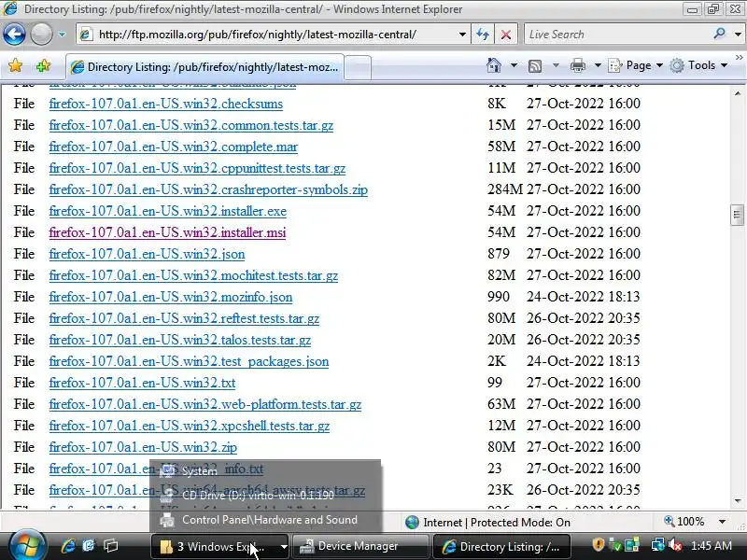Open win32.reftest.tests.tar.gz link
The height and width of the screenshot is (560, 747).
click(x=184, y=318)
